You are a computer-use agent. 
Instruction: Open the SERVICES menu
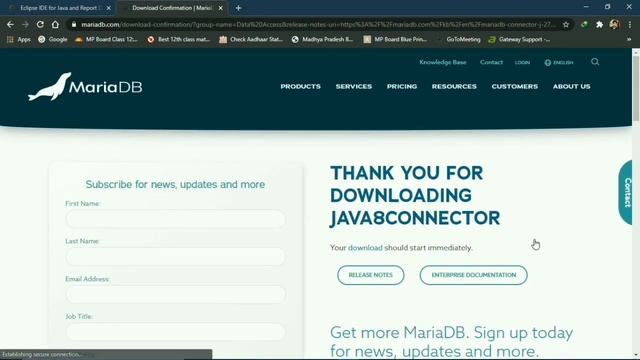[x=354, y=87]
